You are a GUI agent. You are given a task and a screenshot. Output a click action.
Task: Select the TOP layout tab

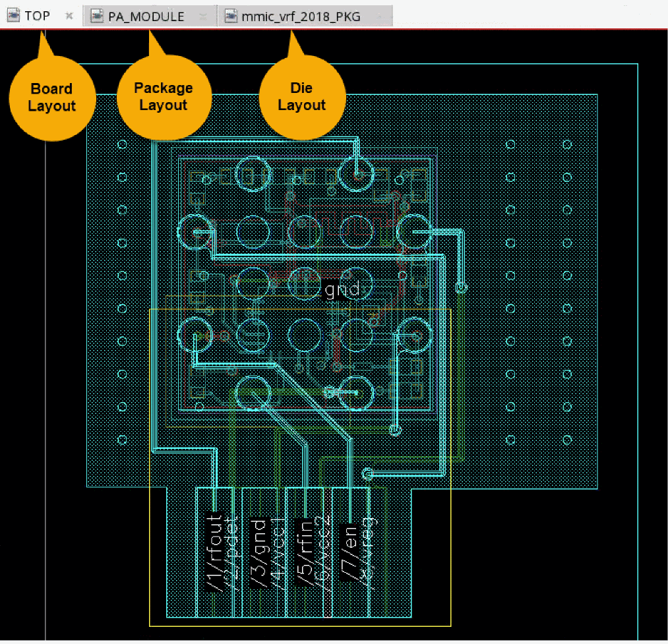point(37,16)
